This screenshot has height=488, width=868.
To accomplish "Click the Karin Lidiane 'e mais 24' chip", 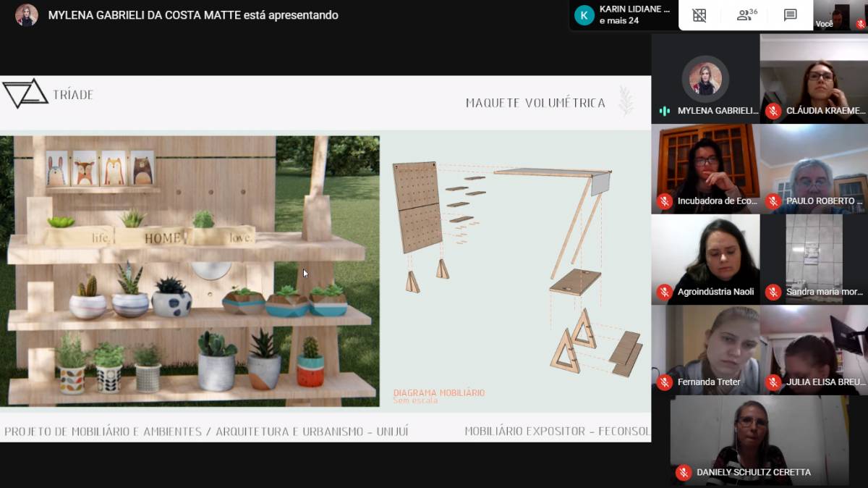I will pyautogui.click(x=624, y=15).
